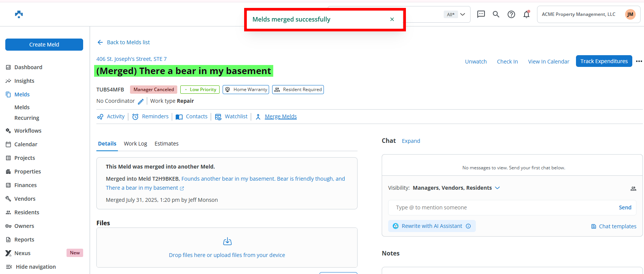The image size is (644, 274).
Task: Click the file upload icon in Files
Action: (227, 241)
